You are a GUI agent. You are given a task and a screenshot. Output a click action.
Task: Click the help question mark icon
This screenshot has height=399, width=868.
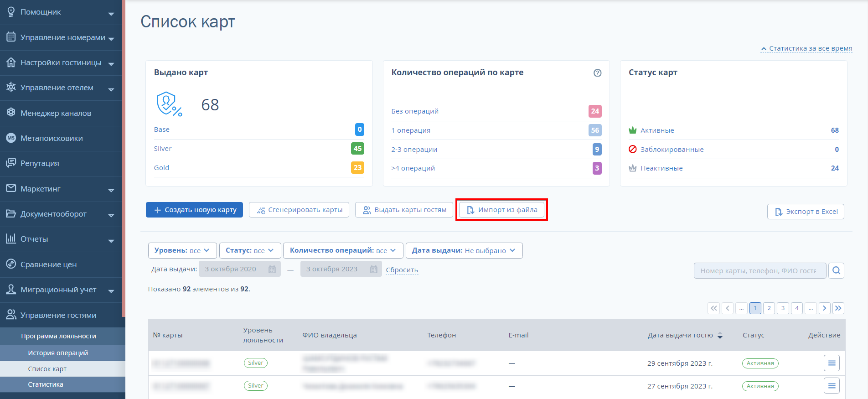pyautogui.click(x=597, y=73)
